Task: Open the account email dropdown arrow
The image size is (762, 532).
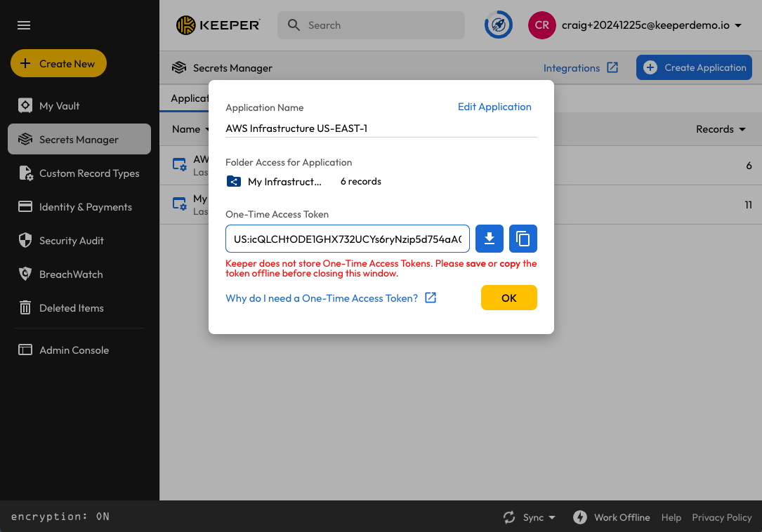Action: click(x=738, y=26)
